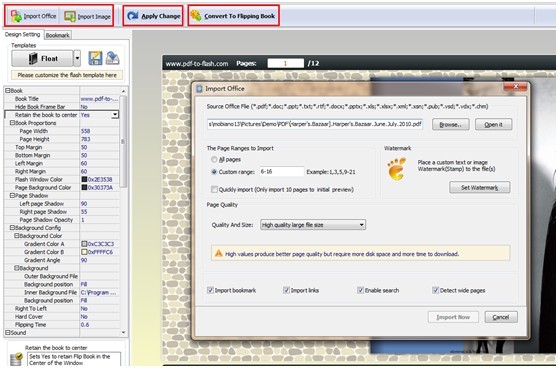The width and height of the screenshot is (558, 368).
Task: Click the Import Office toolbar icon
Action: click(16, 16)
